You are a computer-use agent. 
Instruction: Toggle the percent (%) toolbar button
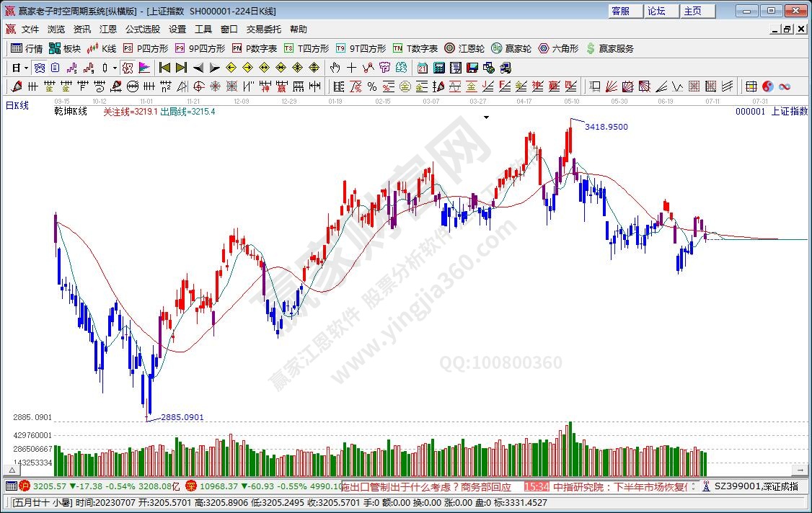pyautogui.click(x=371, y=86)
